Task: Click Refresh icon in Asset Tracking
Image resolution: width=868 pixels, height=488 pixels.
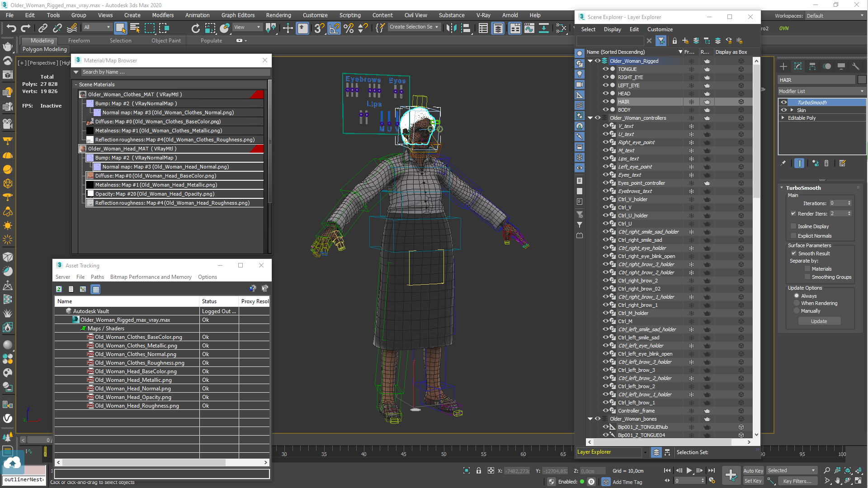Action: [59, 289]
